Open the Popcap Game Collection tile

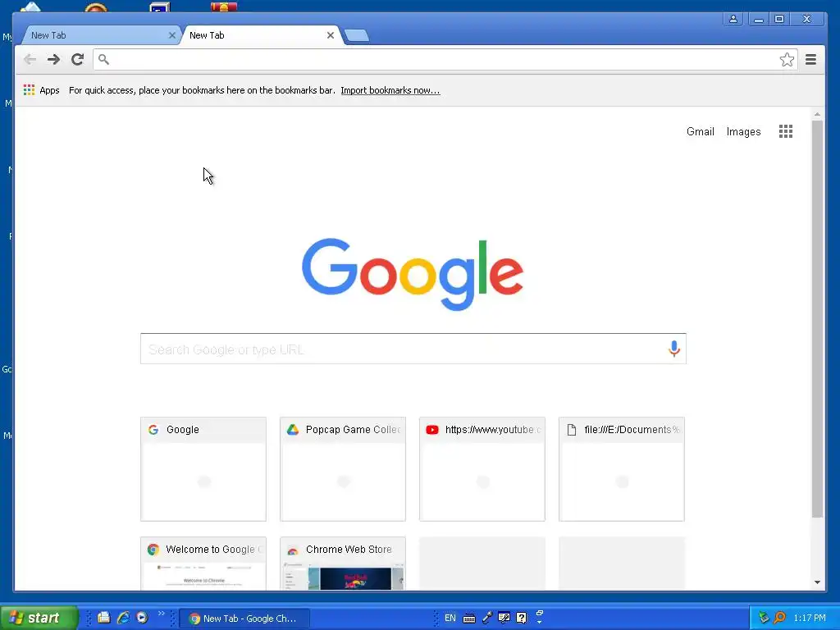point(343,469)
